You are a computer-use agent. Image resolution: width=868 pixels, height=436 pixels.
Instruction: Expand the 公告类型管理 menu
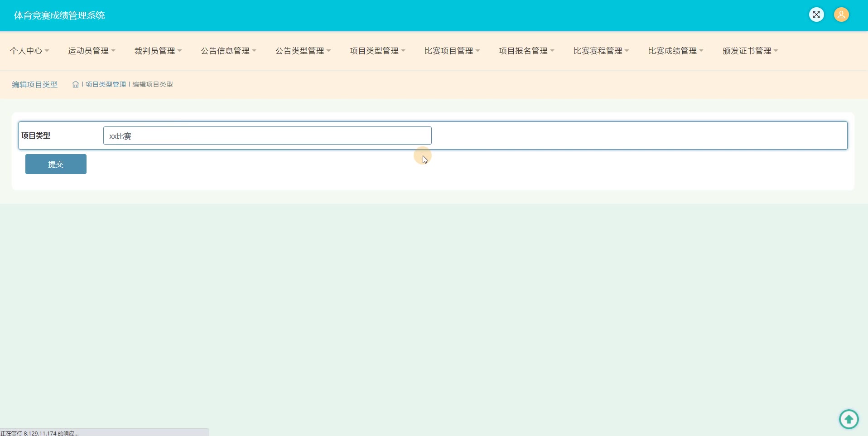(x=303, y=51)
